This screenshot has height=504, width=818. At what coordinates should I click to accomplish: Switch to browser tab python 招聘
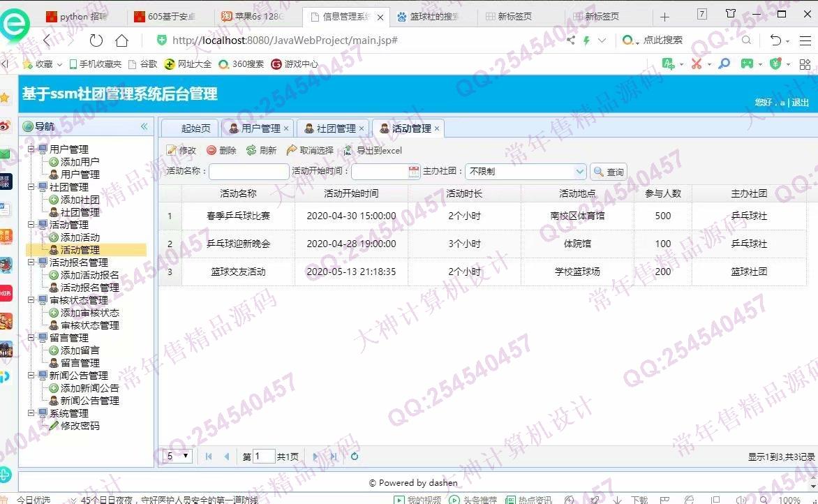click(x=82, y=17)
